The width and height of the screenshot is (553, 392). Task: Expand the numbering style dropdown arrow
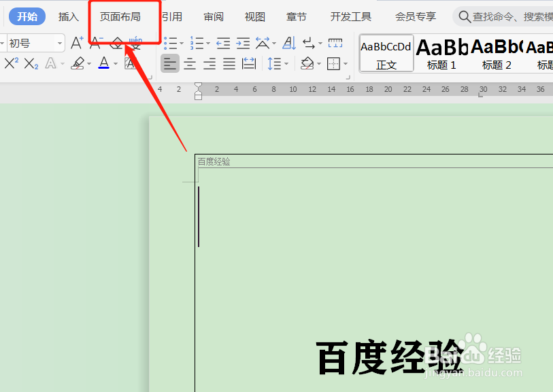[x=208, y=44]
